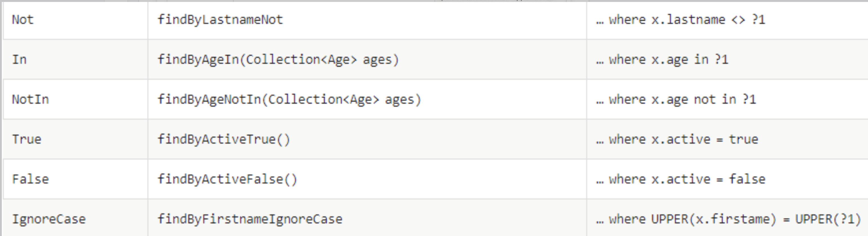Click the 'x.lastname <> ?1' query snippet
Viewport: 868px width, 236px height.
coord(708,20)
